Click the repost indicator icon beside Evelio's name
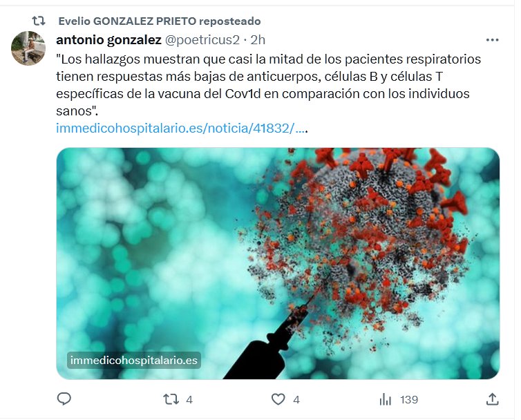 39,21
